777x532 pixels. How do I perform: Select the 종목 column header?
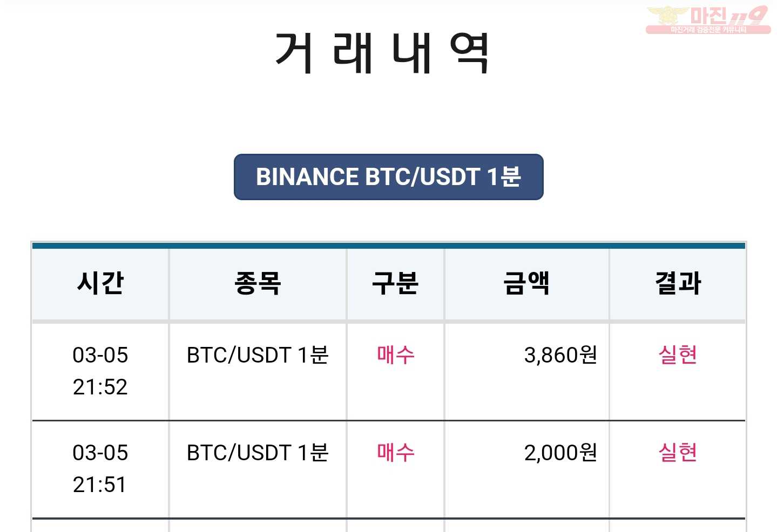258,283
